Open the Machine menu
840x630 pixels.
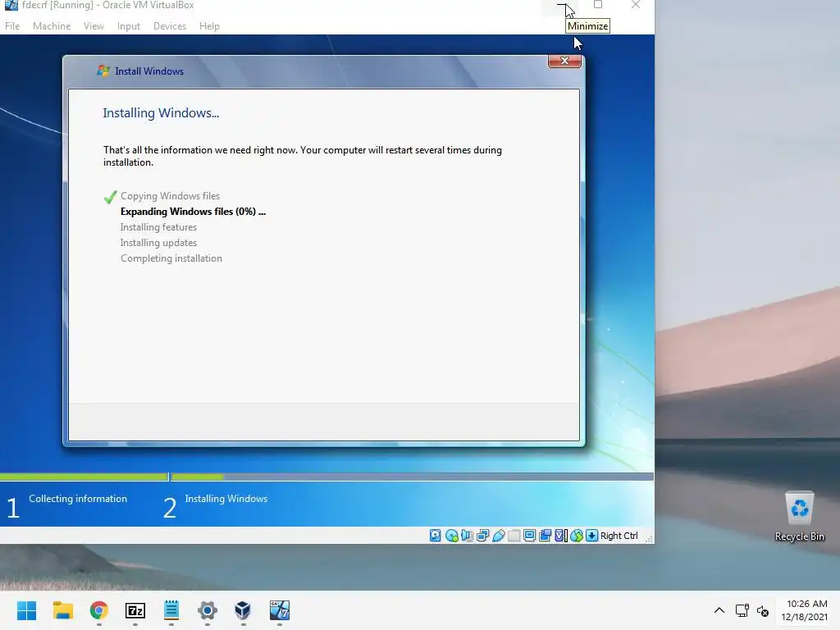tap(52, 25)
